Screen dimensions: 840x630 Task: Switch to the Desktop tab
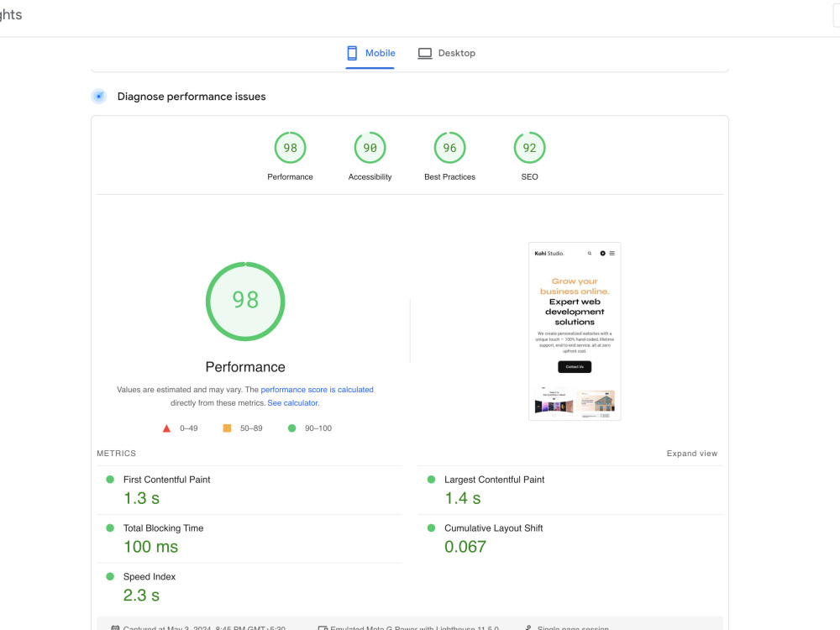pos(447,53)
